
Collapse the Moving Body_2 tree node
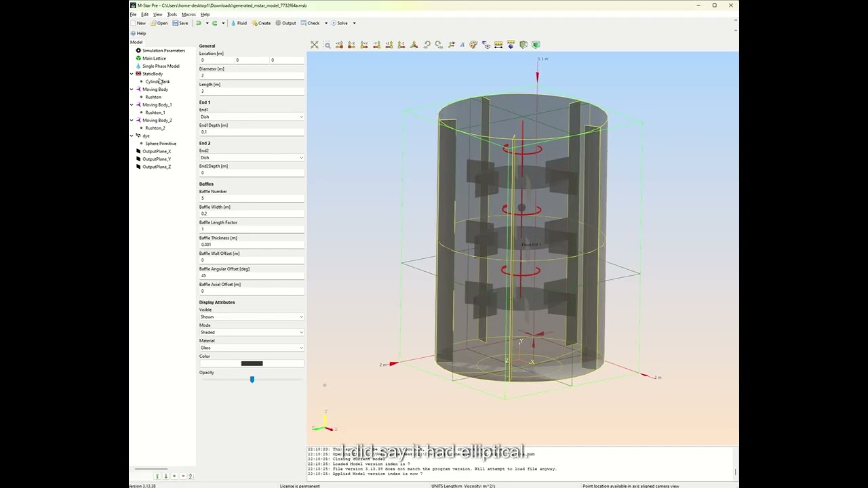pyautogui.click(x=132, y=121)
